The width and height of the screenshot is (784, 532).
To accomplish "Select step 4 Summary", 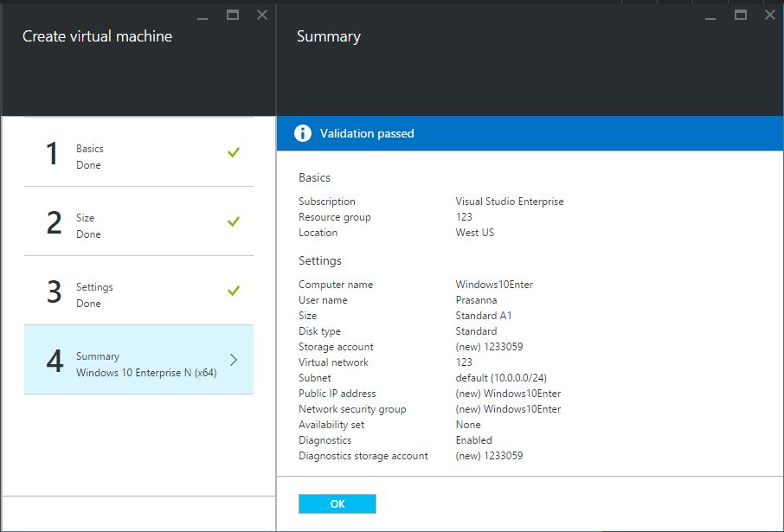I will click(138, 360).
